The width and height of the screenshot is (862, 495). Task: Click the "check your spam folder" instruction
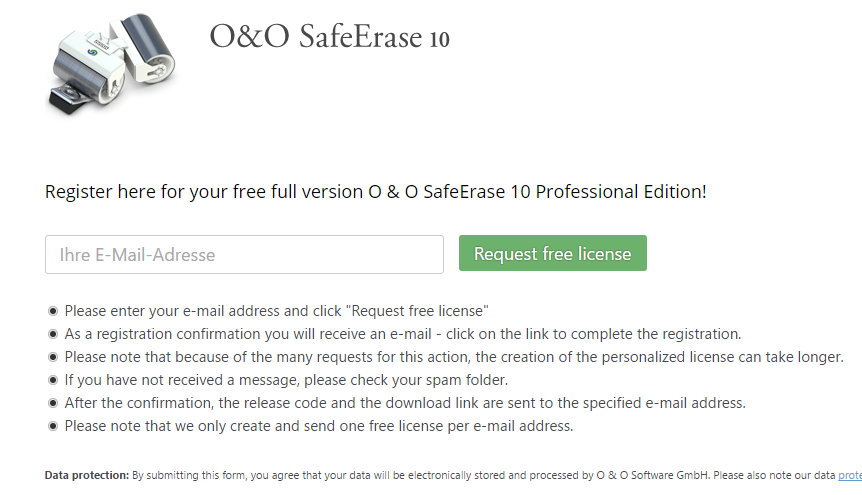click(x=286, y=380)
